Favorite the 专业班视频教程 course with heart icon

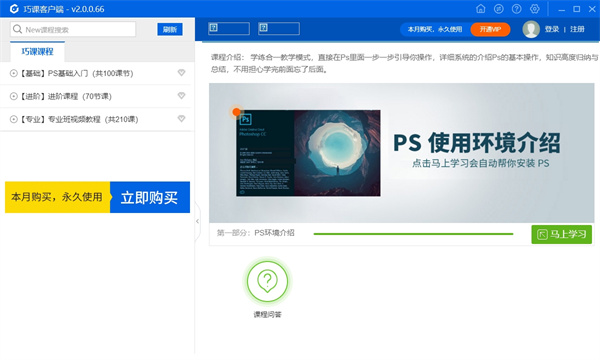181,119
